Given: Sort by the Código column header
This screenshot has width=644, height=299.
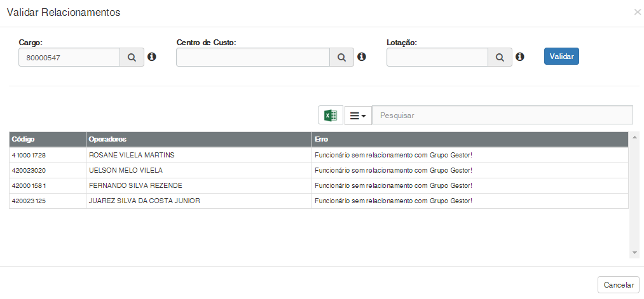Looking at the screenshot, I should (47, 139).
